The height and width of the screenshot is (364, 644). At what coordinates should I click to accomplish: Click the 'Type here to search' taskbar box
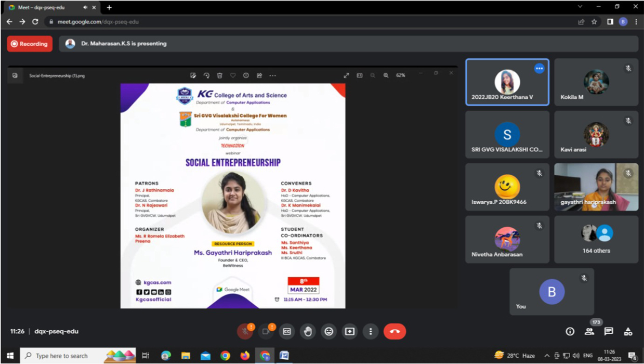(78, 356)
